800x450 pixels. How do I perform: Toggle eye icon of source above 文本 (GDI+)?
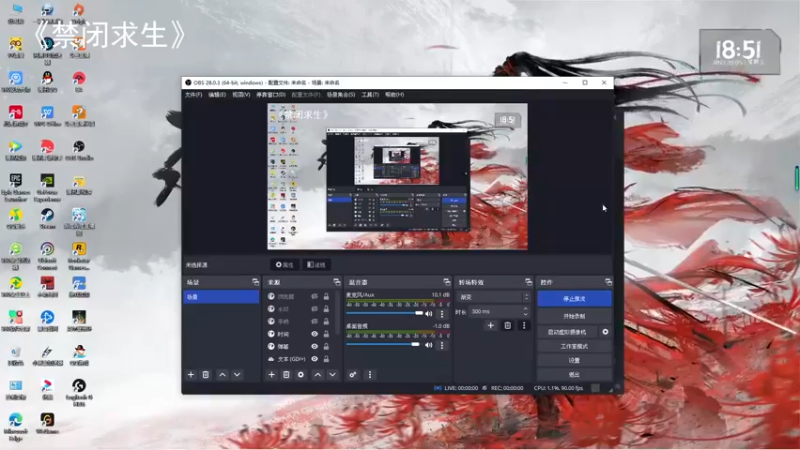coord(314,346)
